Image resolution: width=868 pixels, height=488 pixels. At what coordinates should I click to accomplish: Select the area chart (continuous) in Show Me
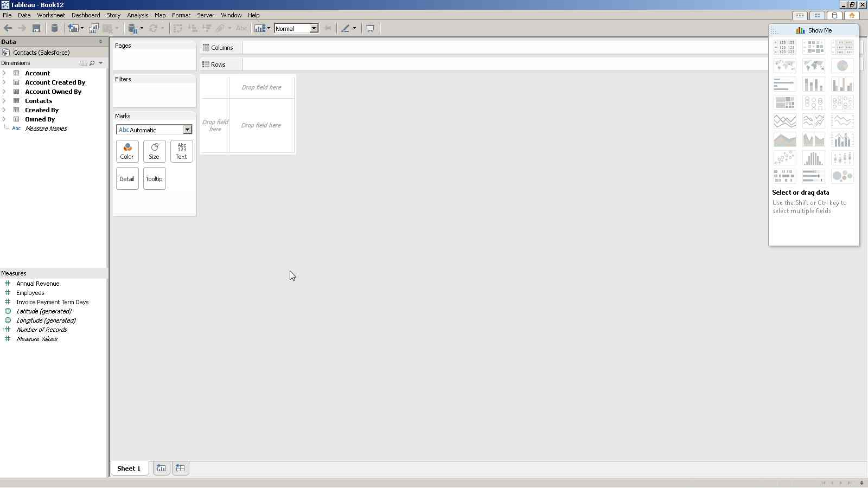784,139
